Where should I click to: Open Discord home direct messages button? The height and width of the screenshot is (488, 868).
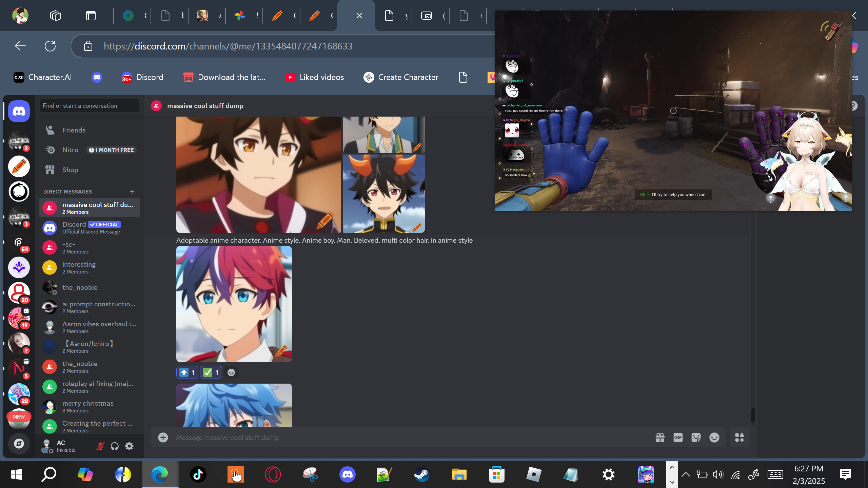(x=19, y=111)
